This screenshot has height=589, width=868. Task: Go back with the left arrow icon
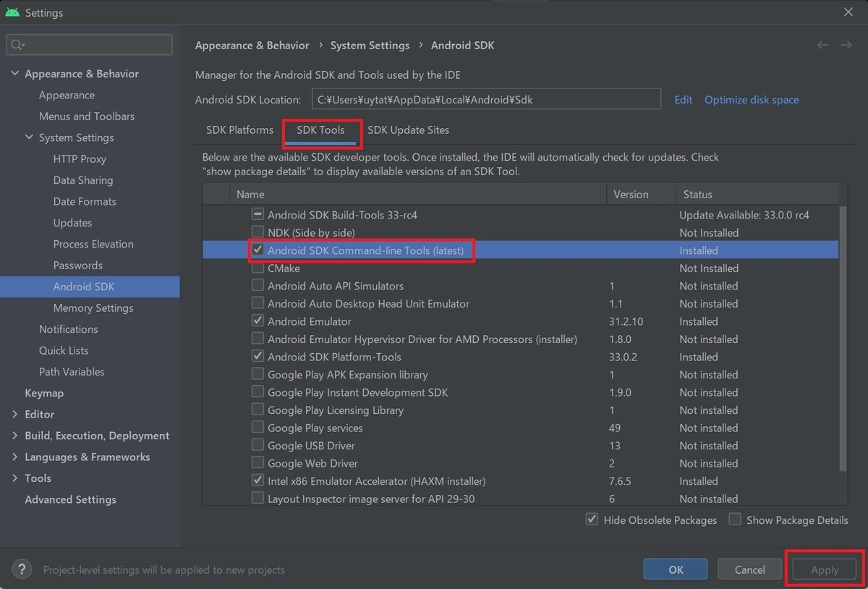pos(822,45)
